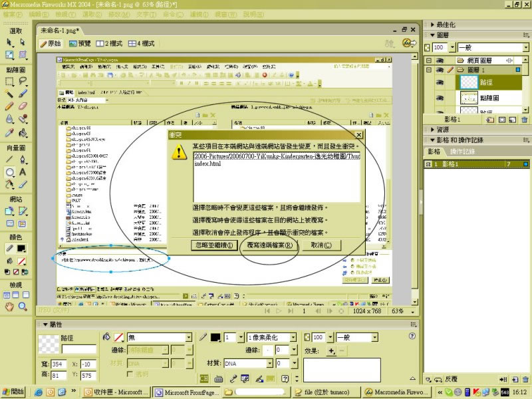
Task: Open stroke type dropdown 1 像素柔化
Action: (x=293, y=338)
